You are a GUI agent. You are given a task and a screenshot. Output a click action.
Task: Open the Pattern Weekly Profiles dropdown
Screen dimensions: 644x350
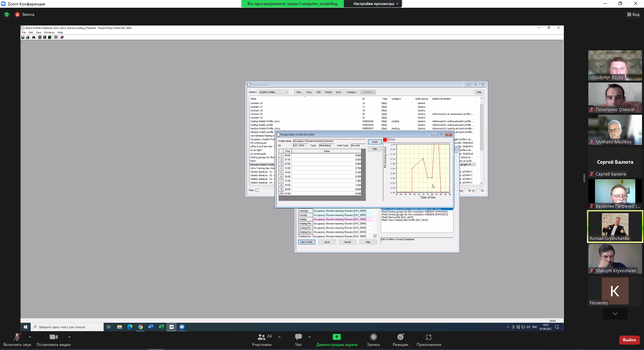click(x=273, y=92)
